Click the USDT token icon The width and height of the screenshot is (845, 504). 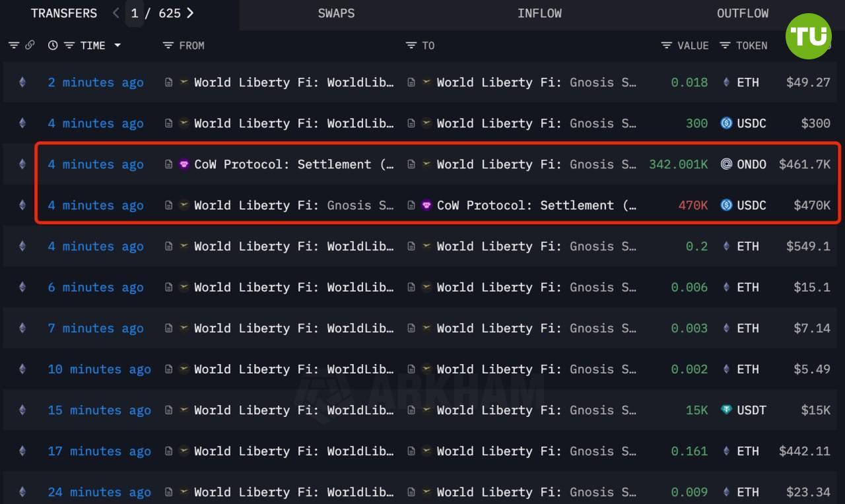coord(726,410)
